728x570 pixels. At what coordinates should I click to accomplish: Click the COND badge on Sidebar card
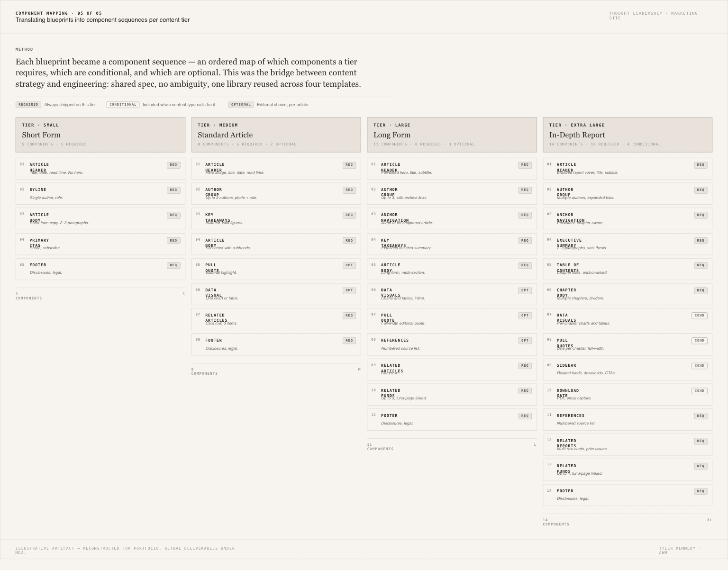(700, 366)
